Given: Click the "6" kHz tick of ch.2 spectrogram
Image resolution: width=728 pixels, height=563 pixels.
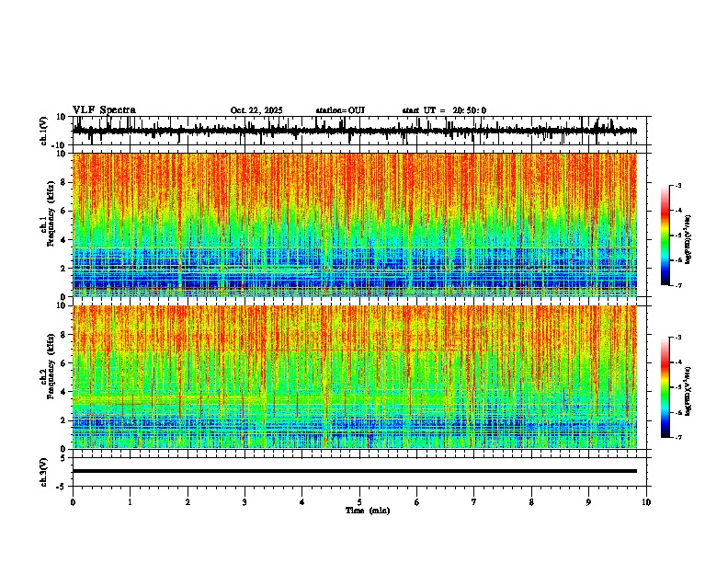Looking at the screenshot, I should pyautogui.click(x=64, y=362).
